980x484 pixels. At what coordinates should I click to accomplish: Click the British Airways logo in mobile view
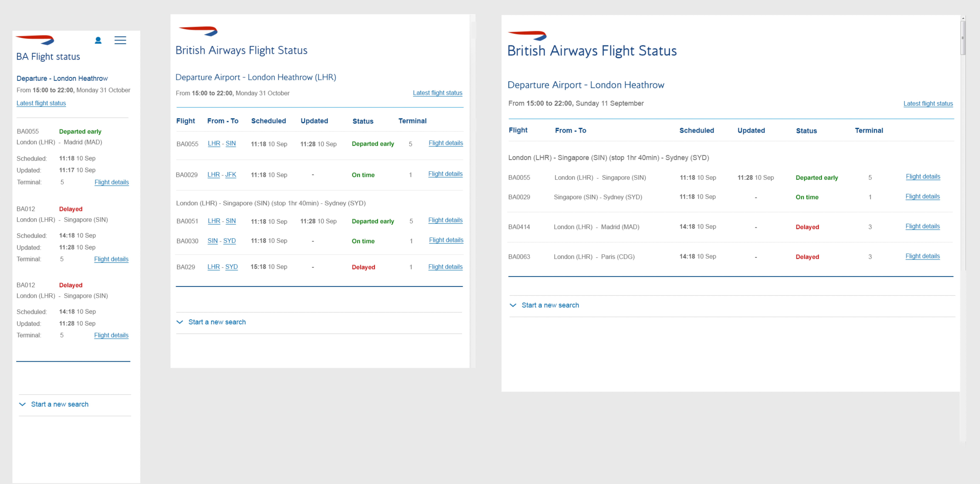pos(35,40)
